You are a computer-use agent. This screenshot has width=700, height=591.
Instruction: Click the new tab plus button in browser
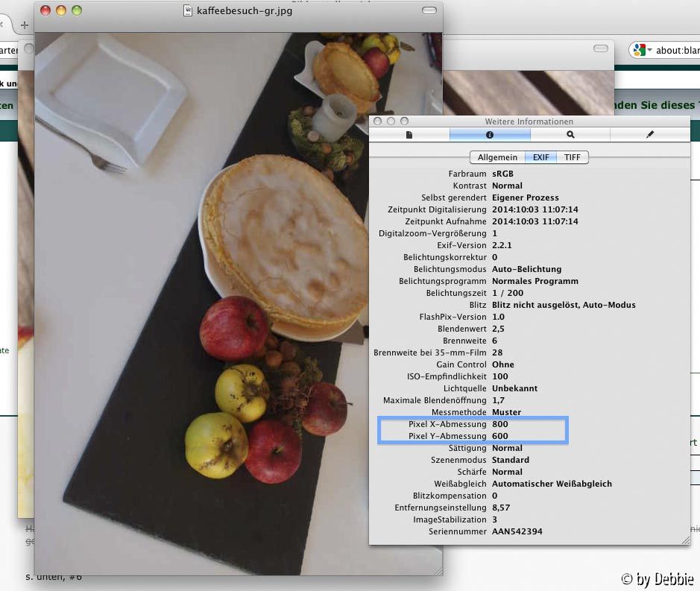pos(25,25)
